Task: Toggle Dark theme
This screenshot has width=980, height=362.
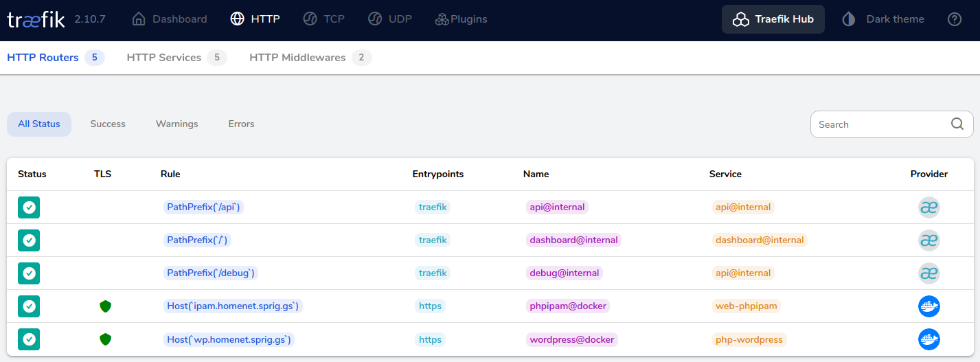Action: click(x=883, y=19)
